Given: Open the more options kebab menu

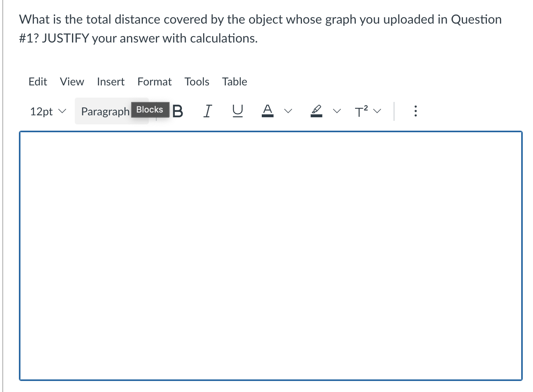Looking at the screenshot, I should (416, 111).
